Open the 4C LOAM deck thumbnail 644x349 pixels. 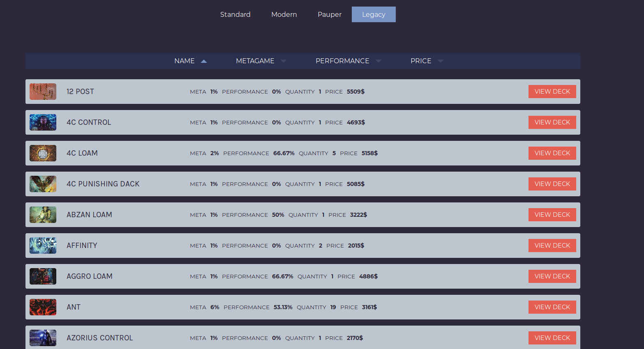coord(43,153)
